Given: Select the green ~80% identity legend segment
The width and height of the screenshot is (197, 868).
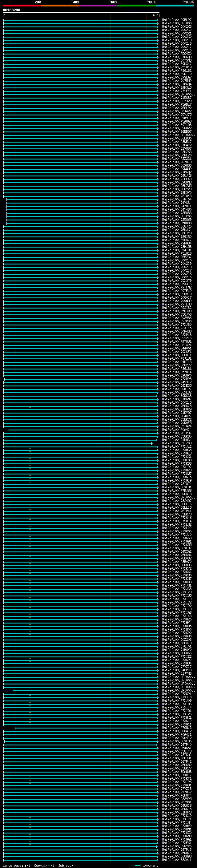Looking at the screenshot, I should coord(137,6).
